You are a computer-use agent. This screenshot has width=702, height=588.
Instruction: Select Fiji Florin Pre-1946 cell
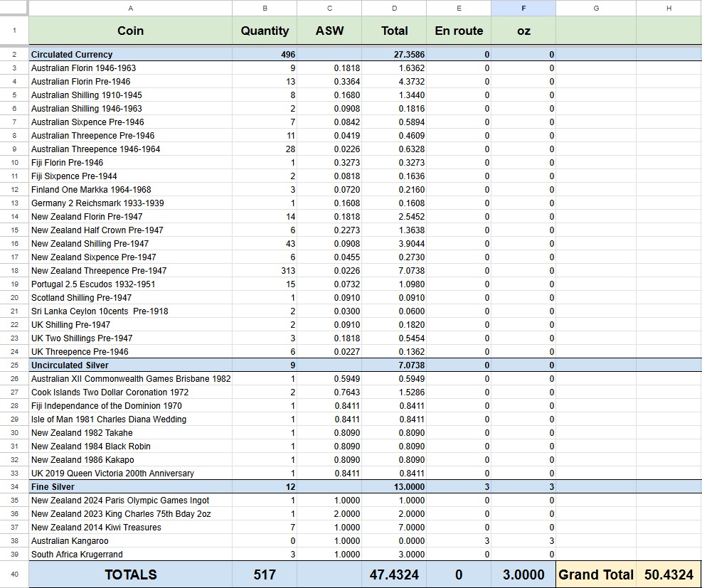coord(130,162)
